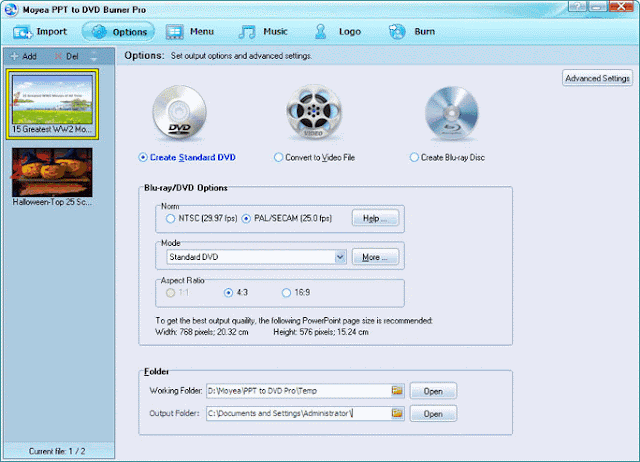Choose 4:3 aspect ratio
The width and height of the screenshot is (640, 462).
[x=236, y=293]
